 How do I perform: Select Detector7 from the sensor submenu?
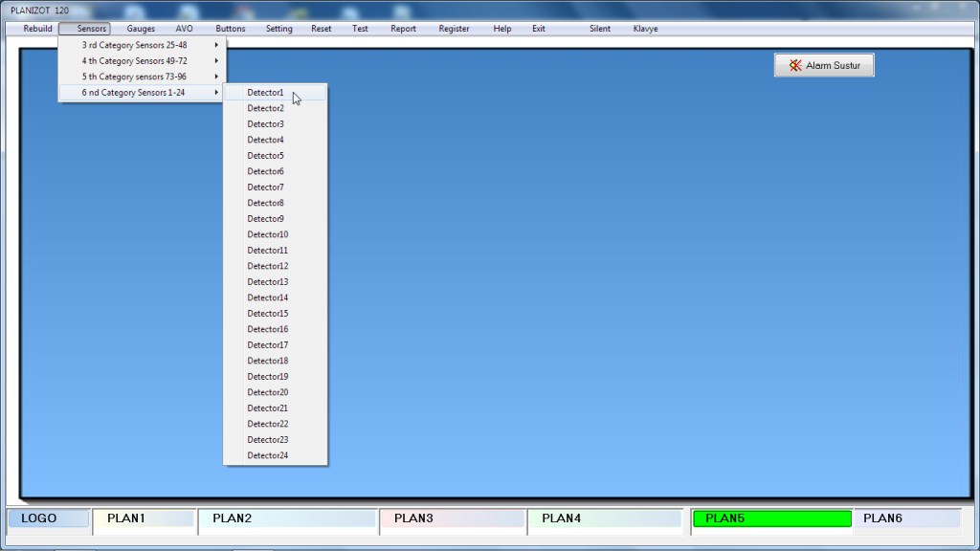coord(265,187)
